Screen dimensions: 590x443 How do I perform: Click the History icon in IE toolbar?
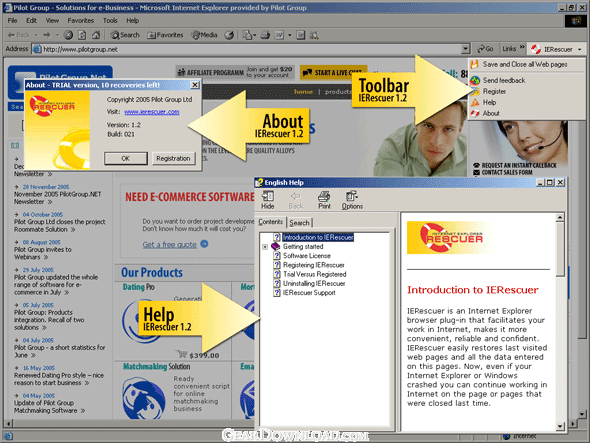[229, 35]
